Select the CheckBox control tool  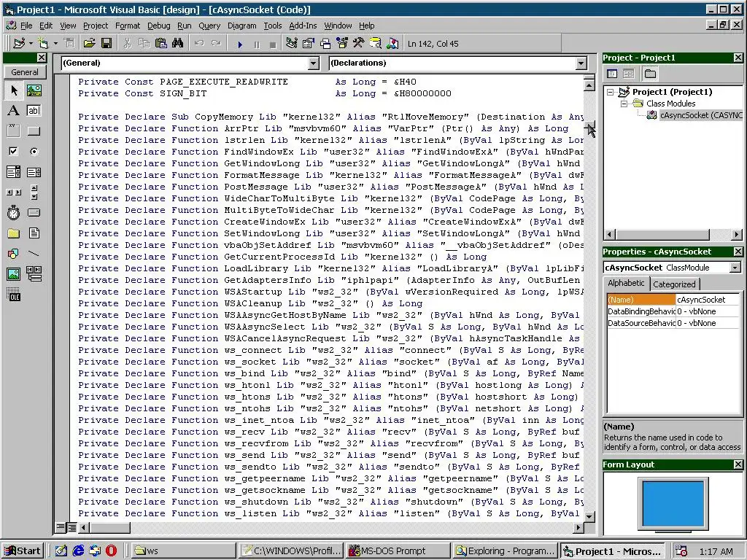click(x=14, y=152)
